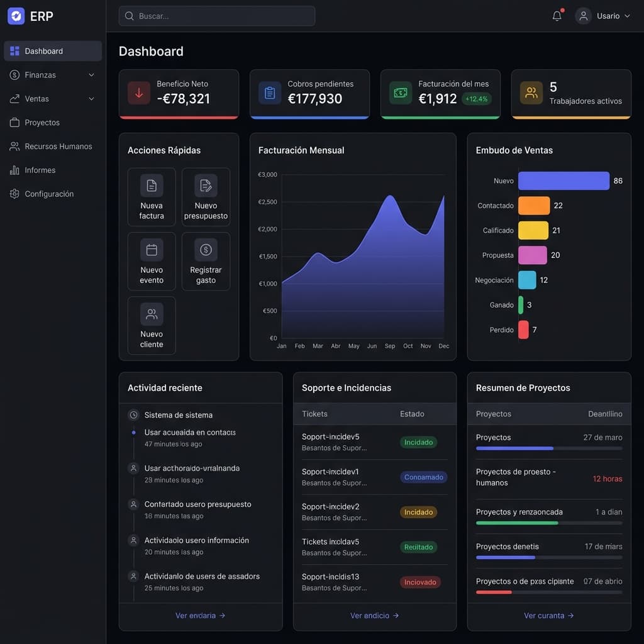This screenshot has height=644, width=644.
Task: Click the orange Contactado funnel bar
Action: click(534, 206)
